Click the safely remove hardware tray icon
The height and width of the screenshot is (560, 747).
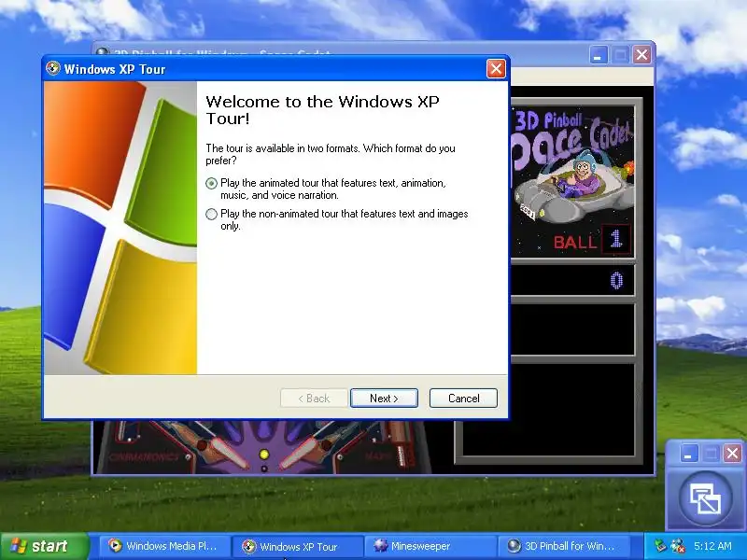pyautogui.click(x=660, y=546)
